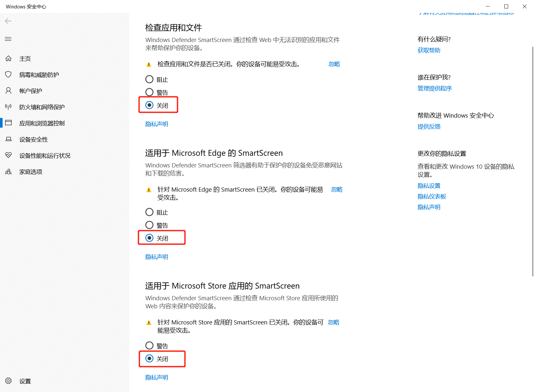Image resolution: width=534 pixels, height=392 pixels.
Task: Open the 主页 navigation entry
Action: (x=25, y=58)
